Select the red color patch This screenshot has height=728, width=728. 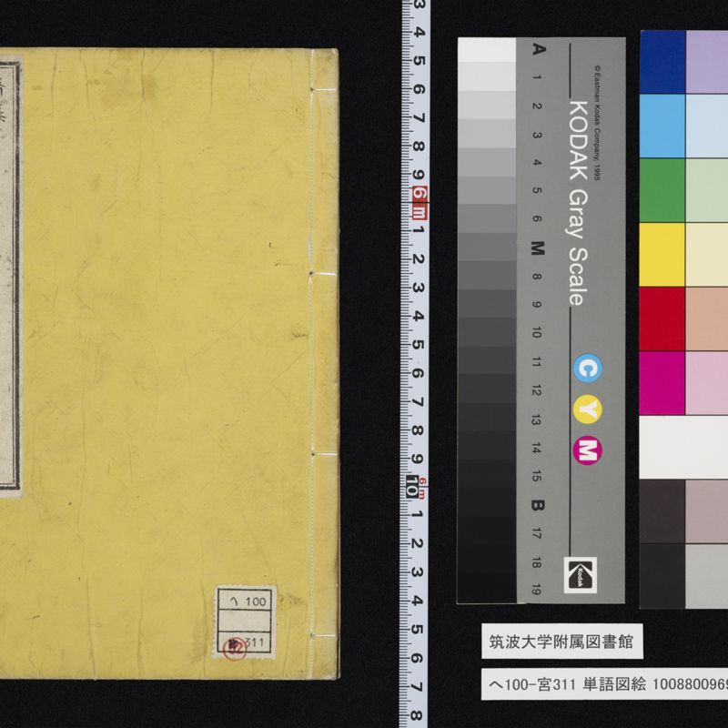(662, 318)
